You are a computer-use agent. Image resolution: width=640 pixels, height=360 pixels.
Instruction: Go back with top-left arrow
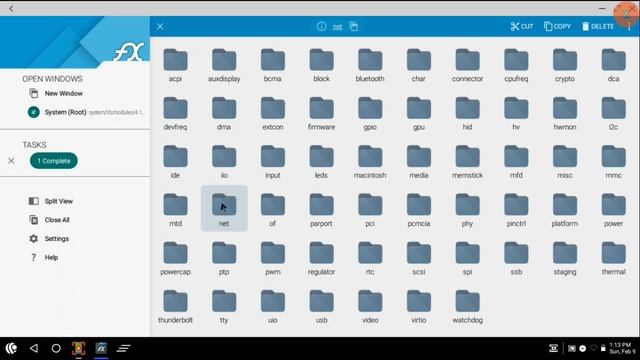point(11,8)
